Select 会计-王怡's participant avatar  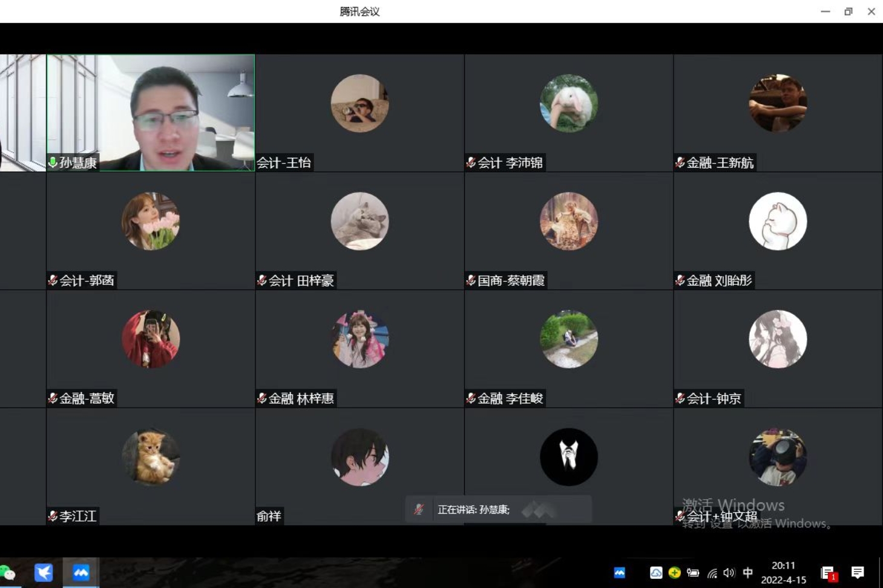click(x=359, y=103)
